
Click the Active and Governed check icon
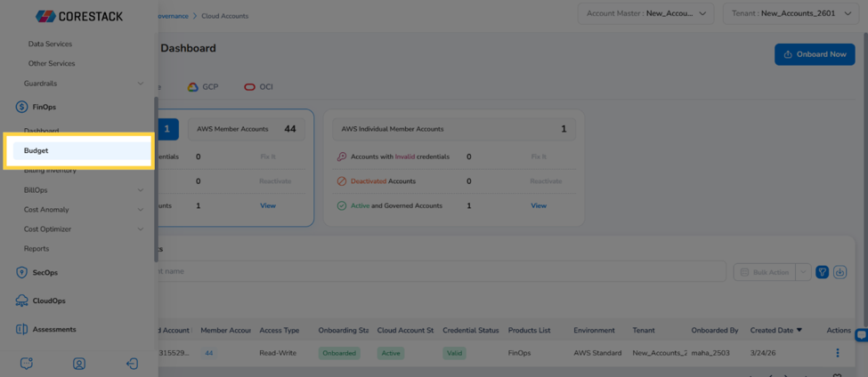point(342,205)
